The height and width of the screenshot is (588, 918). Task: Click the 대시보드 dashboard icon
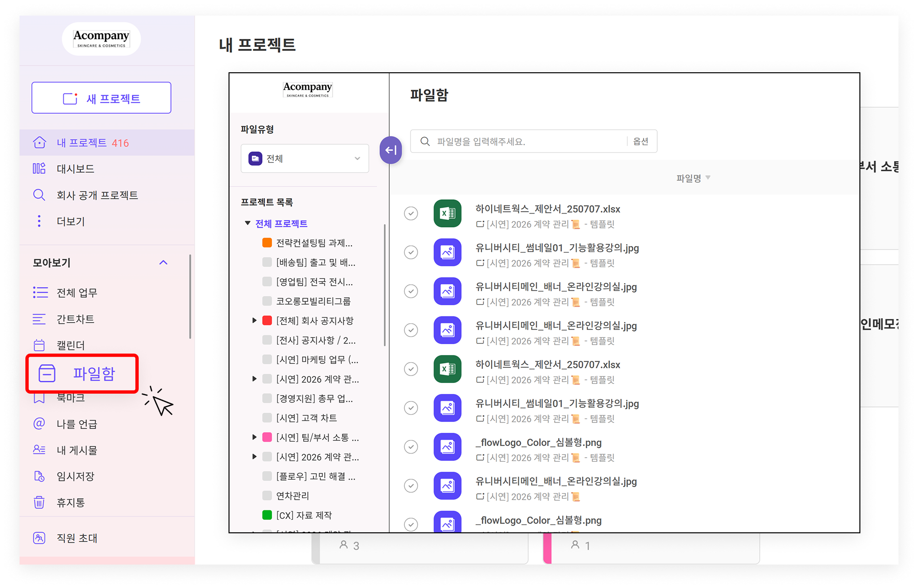click(39, 168)
